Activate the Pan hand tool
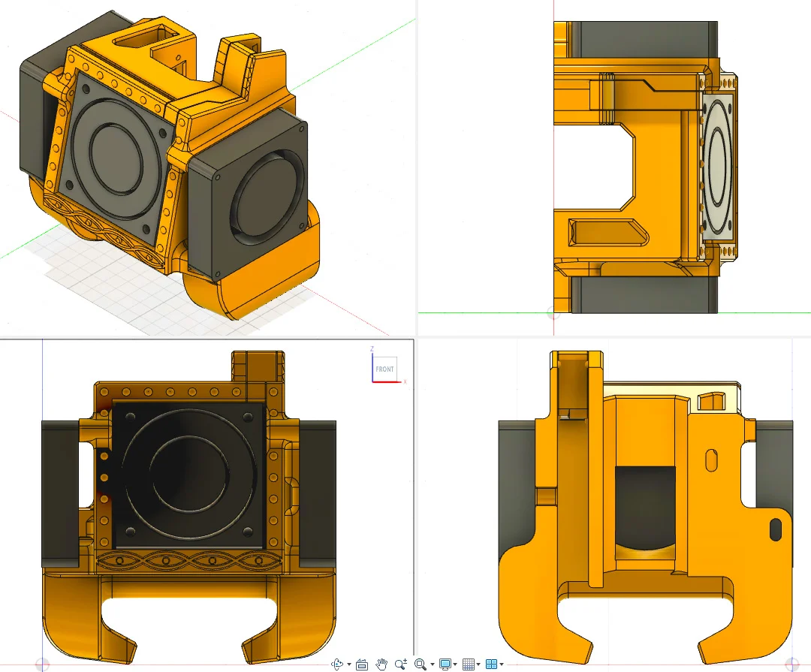 (x=381, y=664)
